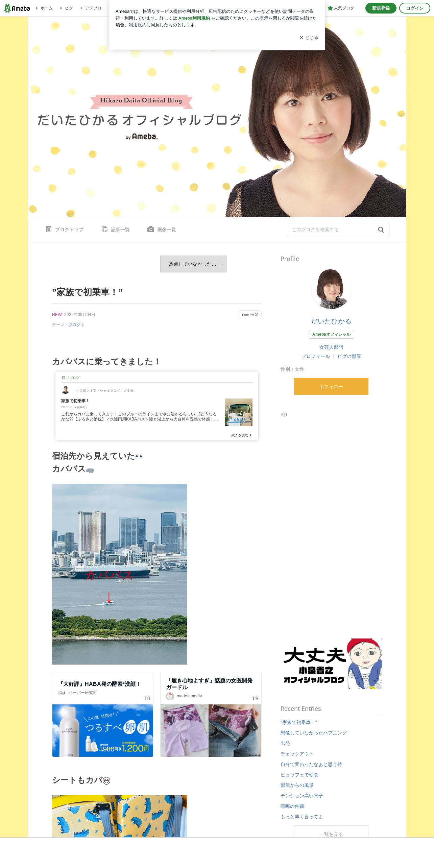Viewport: 434px width, 868px height.
Task: Open the 女芸人部門 link
Action: tap(331, 347)
